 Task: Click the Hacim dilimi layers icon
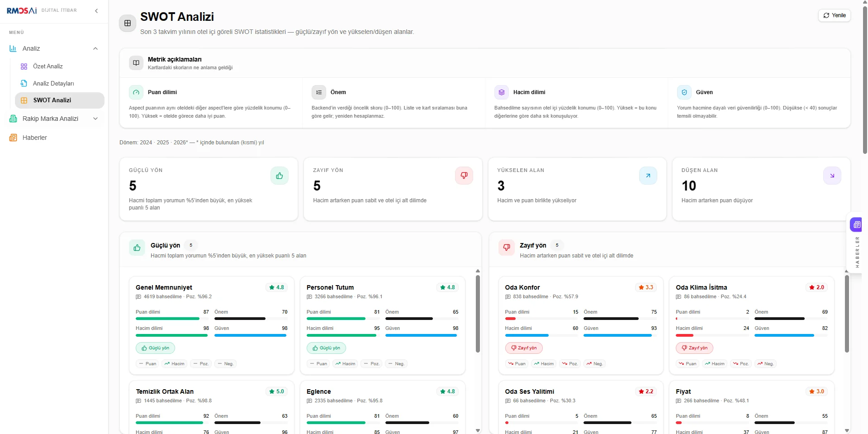[x=502, y=92]
